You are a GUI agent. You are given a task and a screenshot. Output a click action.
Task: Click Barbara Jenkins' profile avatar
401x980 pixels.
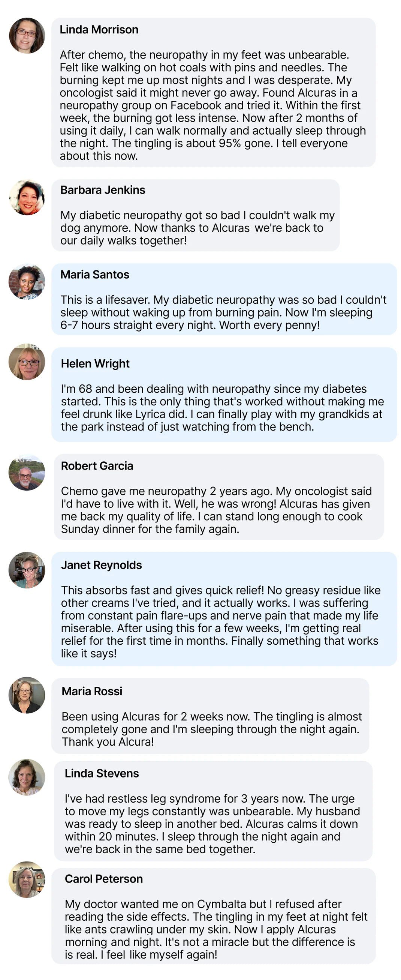click(27, 197)
